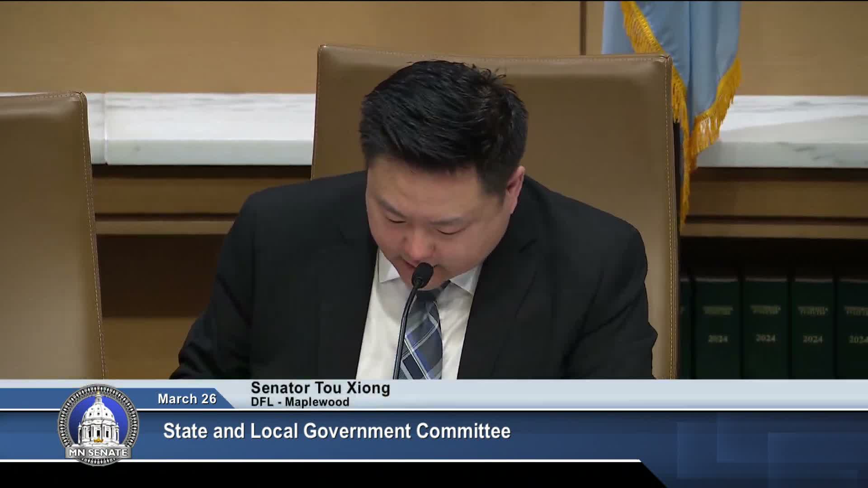Click the State and Local Government Committee title
This screenshot has height=488, width=868.
(x=337, y=431)
